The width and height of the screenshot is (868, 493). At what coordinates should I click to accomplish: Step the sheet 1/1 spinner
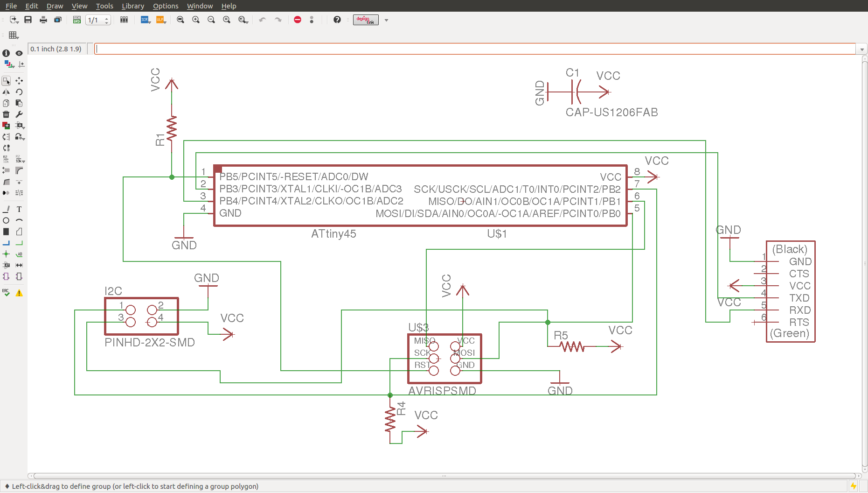pyautogui.click(x=107, y=20)
